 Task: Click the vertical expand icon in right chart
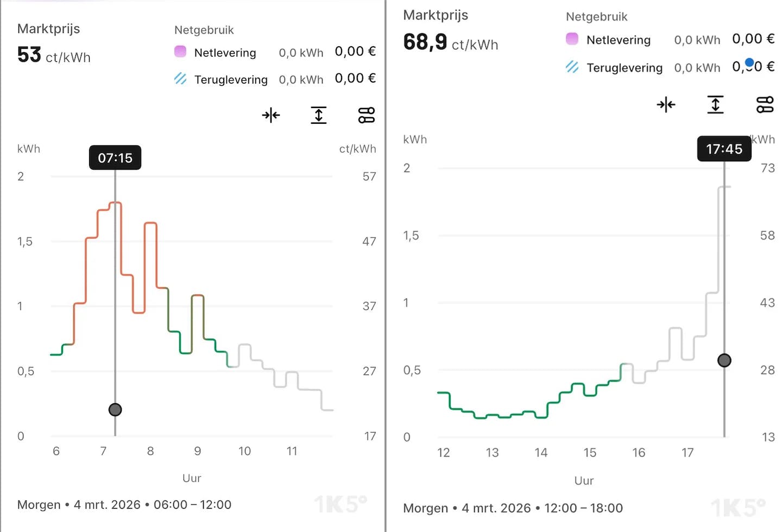pos(715,104)
